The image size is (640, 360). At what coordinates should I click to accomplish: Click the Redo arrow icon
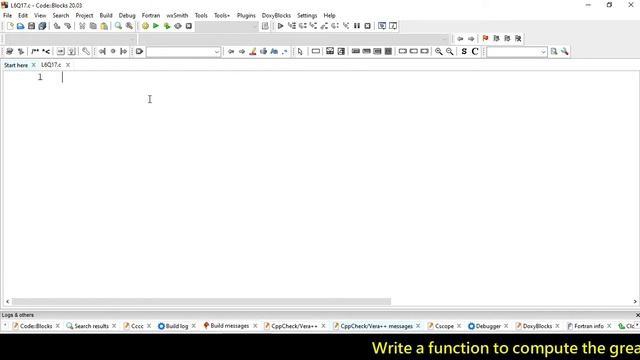pos(68,26)
